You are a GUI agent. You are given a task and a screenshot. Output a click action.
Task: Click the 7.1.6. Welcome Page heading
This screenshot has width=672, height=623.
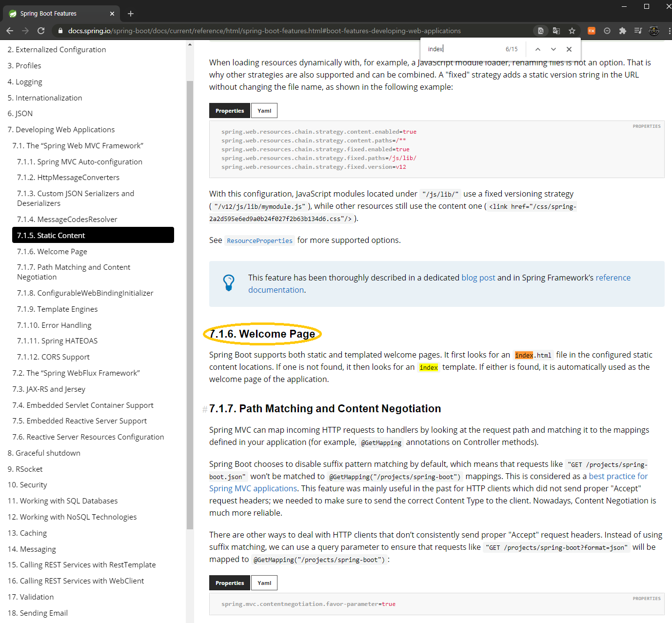262,334
